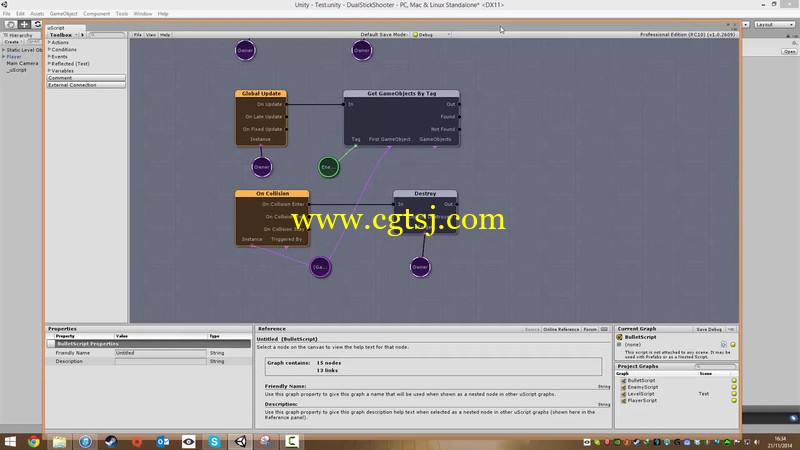This screenshot has width=800, height=450.
Task: Click the Comment button in Toolbox
Action: point(86,78)
